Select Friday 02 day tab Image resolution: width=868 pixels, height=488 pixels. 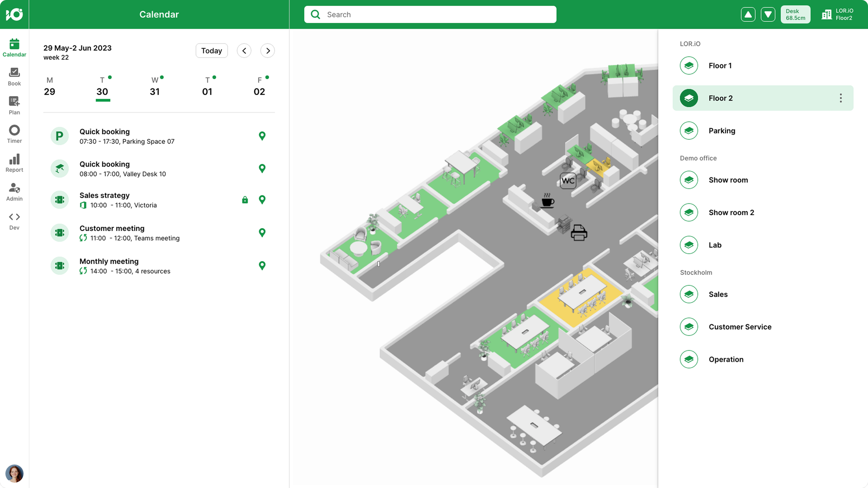click(259, 87)
